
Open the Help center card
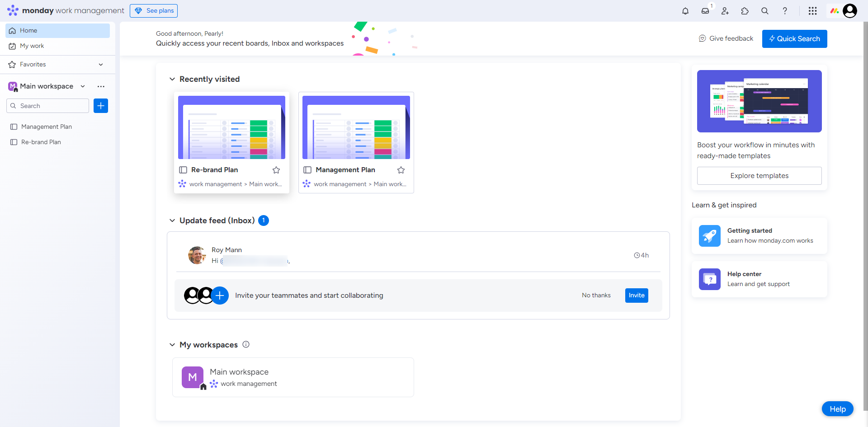click(x=759, y=279)
